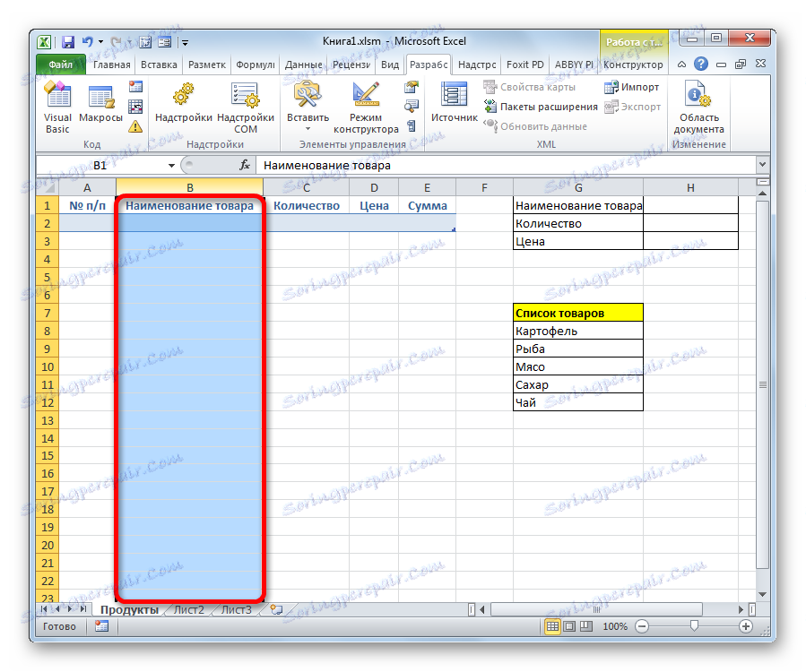Toggle relative references for macros
Screen dimensions: 806x672
pos(135,107)
